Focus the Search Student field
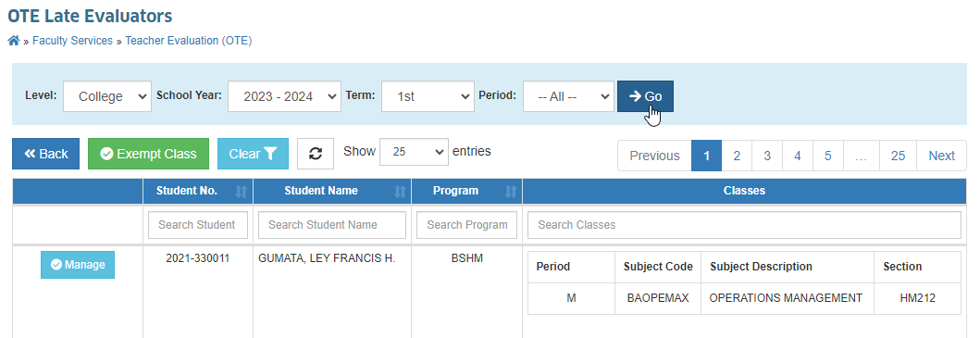This screenshot has height=338, width=980. click(x=197, y=225)
